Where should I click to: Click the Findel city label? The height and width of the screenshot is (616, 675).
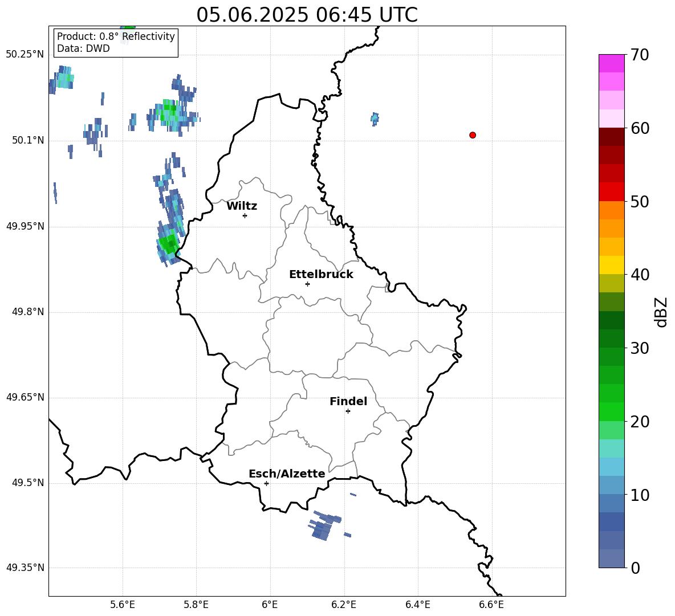348,401
